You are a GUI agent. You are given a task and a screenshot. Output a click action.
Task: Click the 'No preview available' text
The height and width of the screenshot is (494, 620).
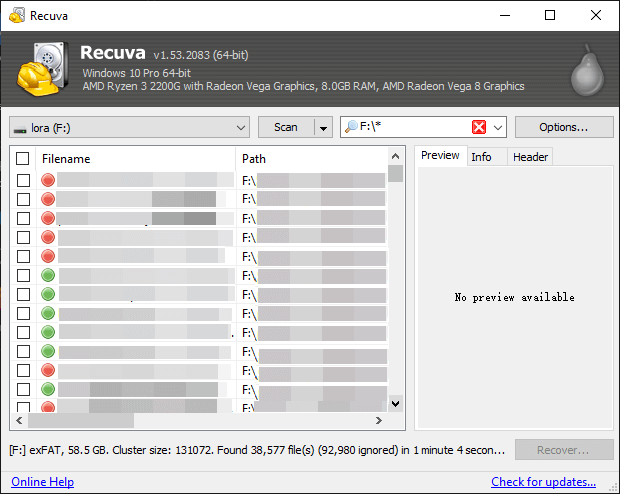click(514, 297)
